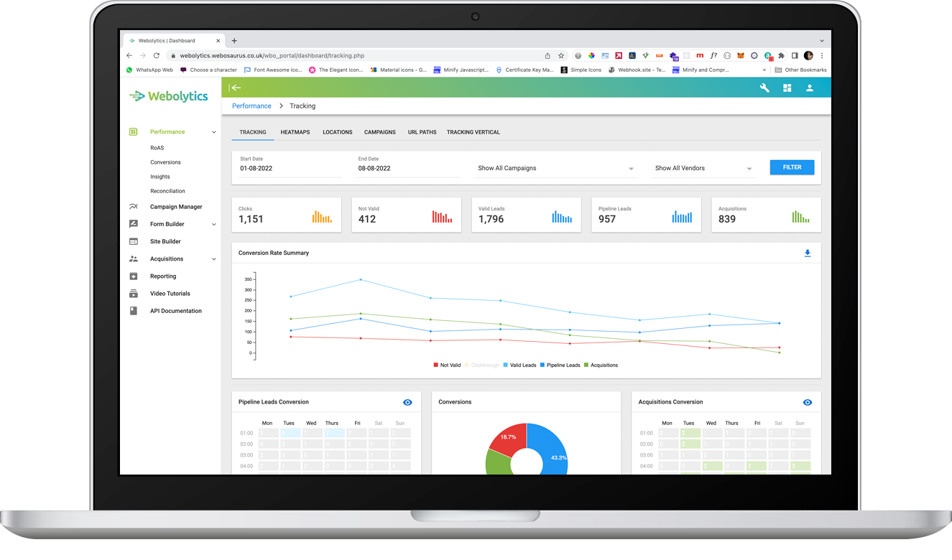Screen dimensions: 952x560
Task: Open the tools wrench icon in top bar
Action: 764,88
